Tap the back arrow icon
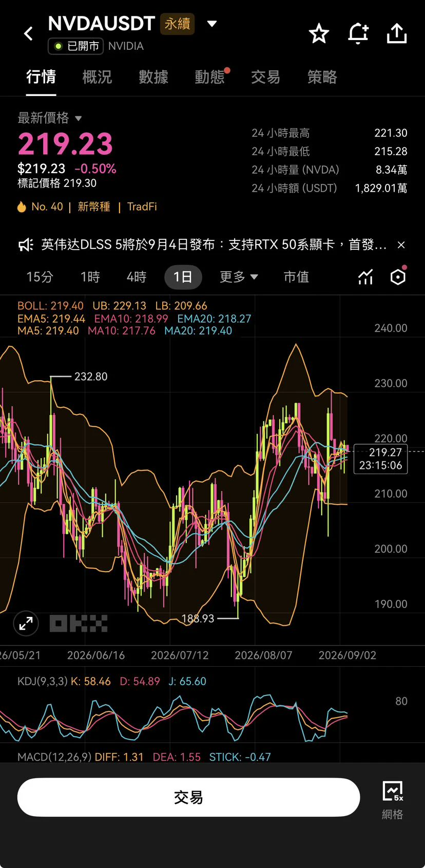This screenshot has width=425, height=868. [x=29, y=34]
